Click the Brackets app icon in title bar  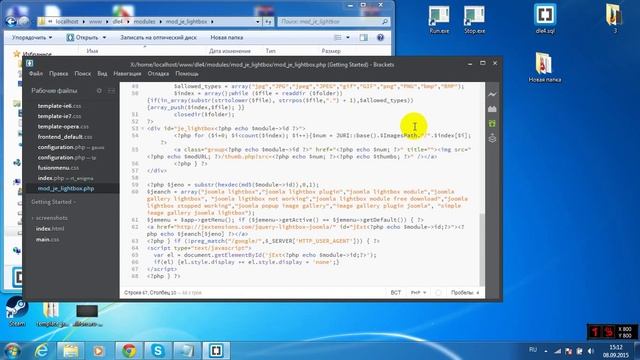click(x=30, y=63)
